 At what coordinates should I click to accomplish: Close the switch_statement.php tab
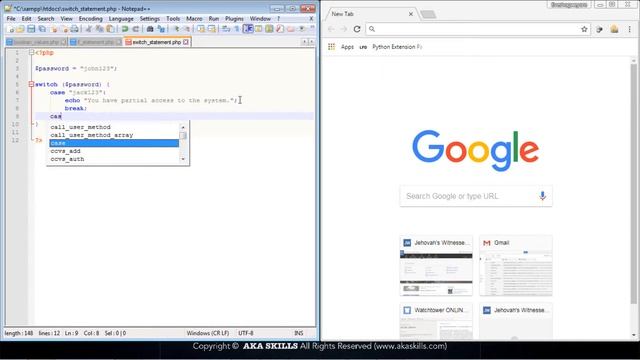click(186, 42)
